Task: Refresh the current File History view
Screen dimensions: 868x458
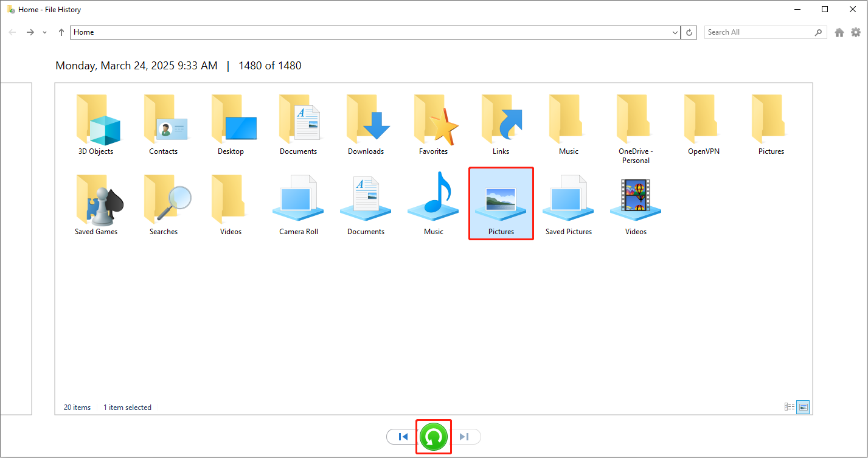Action: (x=688, y=32)
